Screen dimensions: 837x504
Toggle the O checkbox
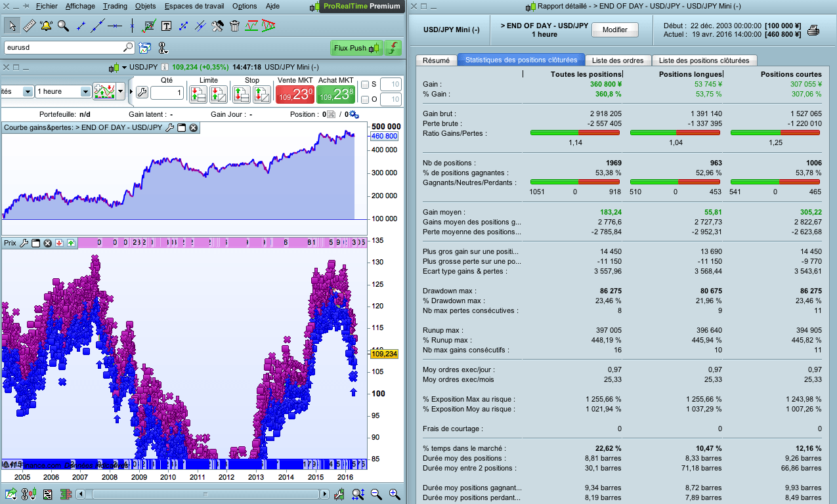pyautogui.click(x=365, y=100)
